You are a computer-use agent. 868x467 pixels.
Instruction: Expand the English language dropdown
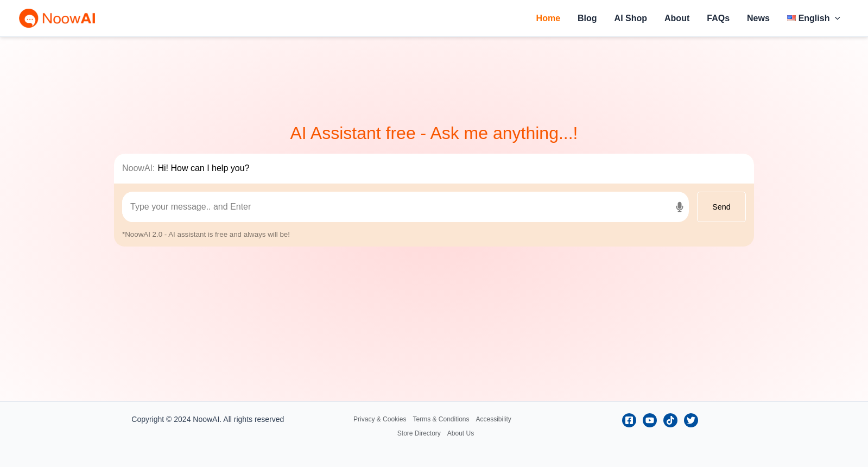click(x=814, y=18)
